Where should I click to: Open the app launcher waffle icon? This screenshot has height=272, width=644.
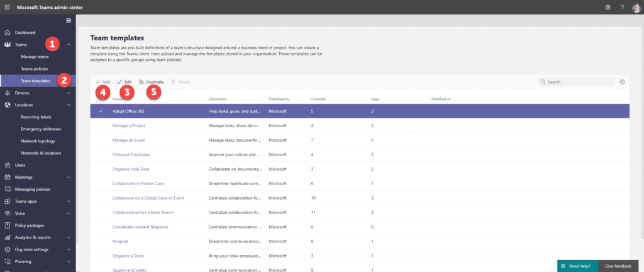click(7, 7)
